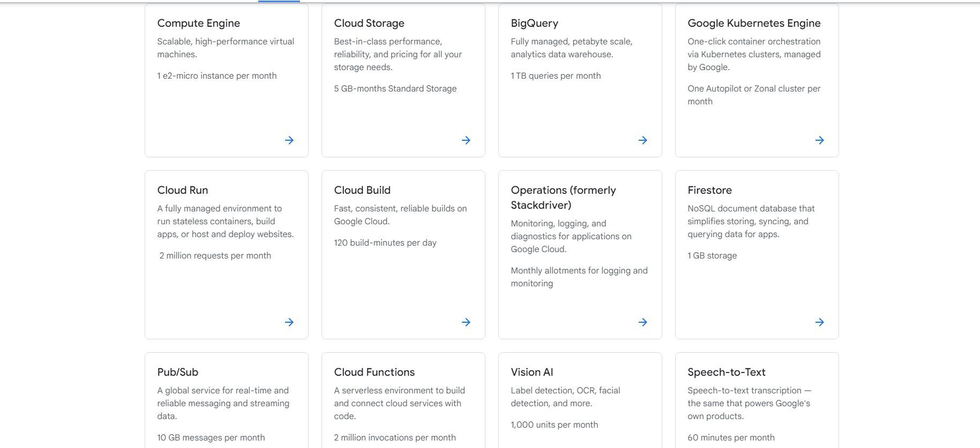Viewport: 980px width, 448px height.
Task: Open the Operations (formerly Stackdriver) title
Action: pyautogui.click(x=564, y=198)
